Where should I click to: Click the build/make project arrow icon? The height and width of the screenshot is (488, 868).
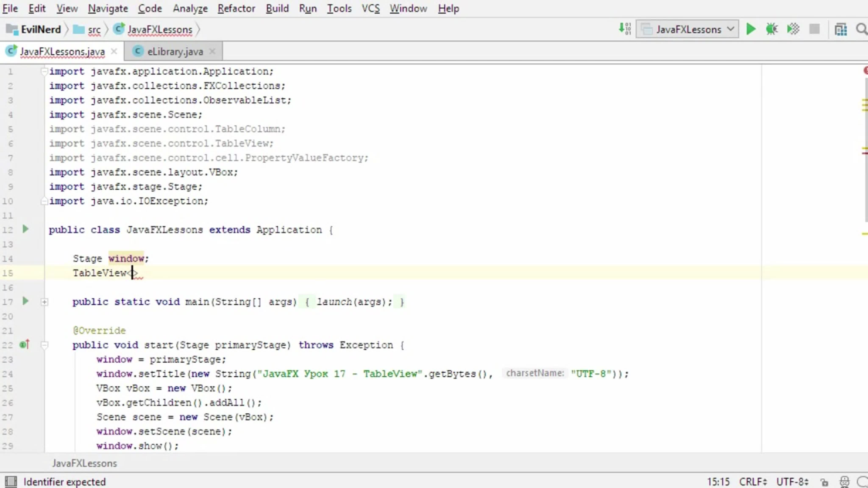[625, 29]
